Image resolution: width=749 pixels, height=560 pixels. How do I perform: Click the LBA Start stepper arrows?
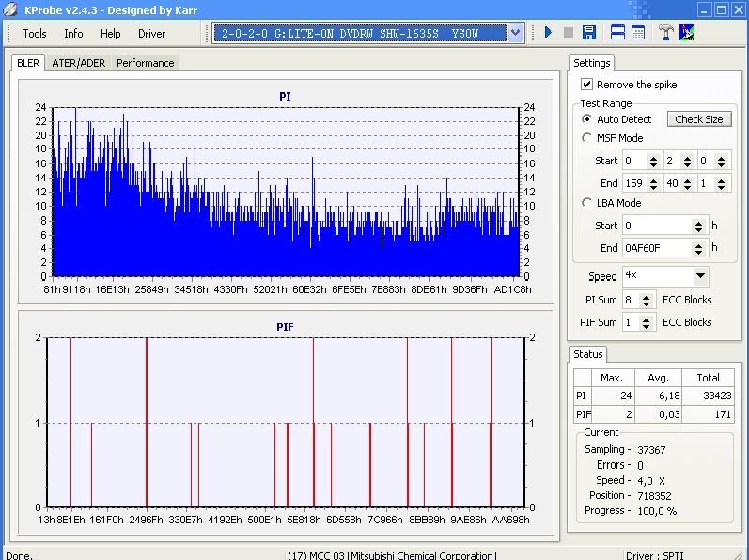pyautogui.click(x=698, y=226)
